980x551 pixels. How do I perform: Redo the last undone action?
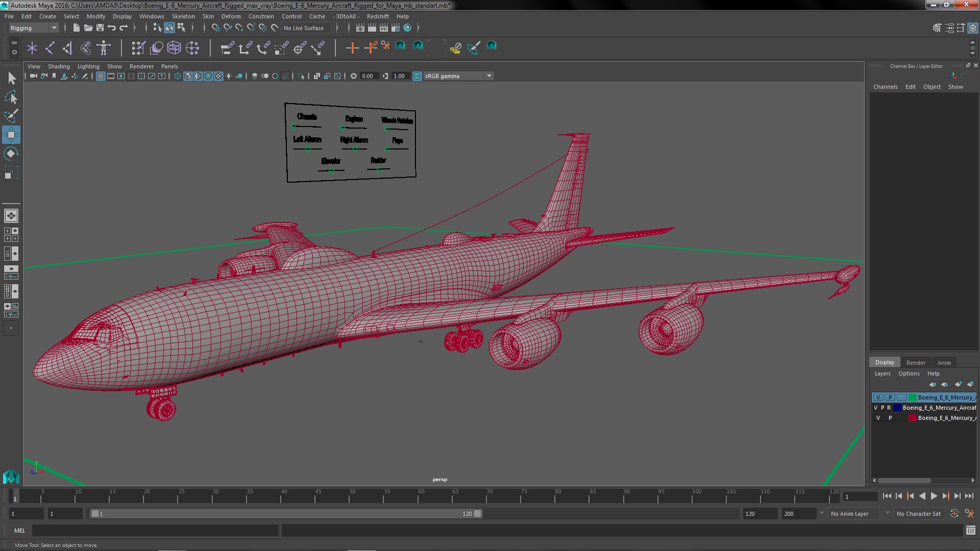[124, 28]
